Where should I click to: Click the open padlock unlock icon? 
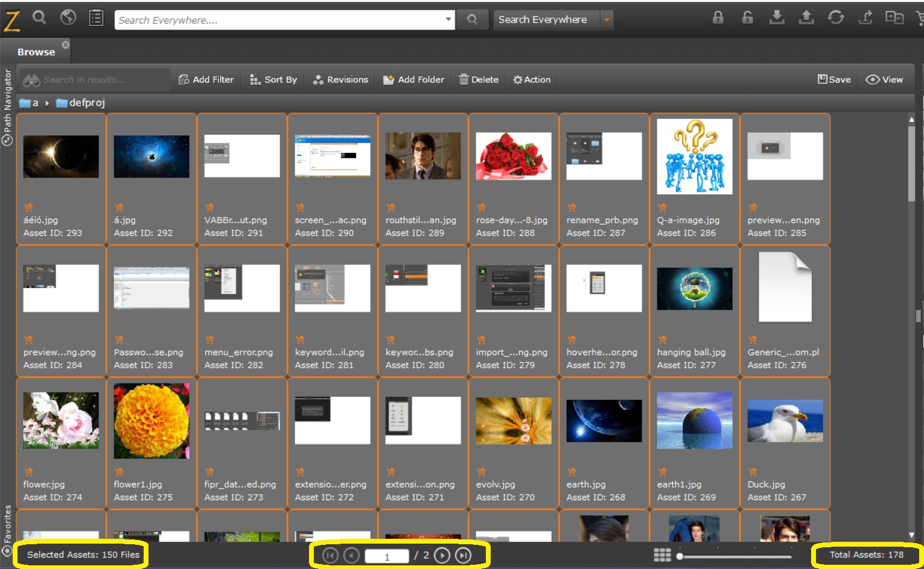[747, 18]
